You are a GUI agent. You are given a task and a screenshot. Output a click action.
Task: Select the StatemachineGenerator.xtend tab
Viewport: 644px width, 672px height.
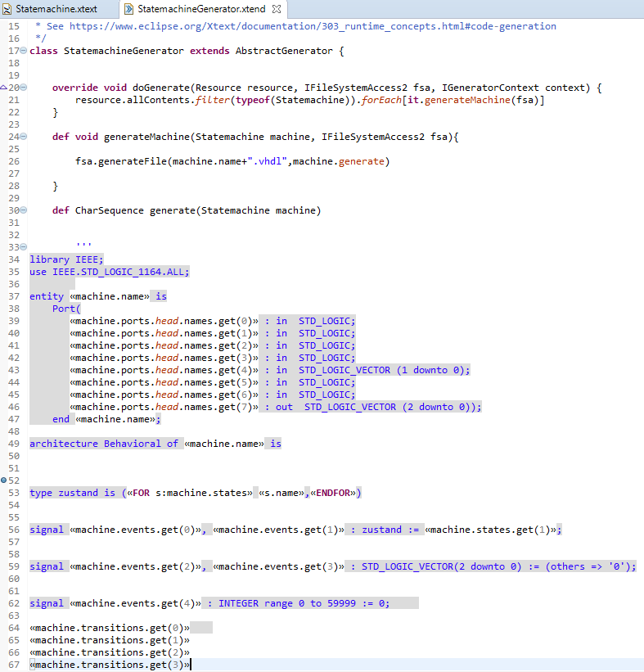click(x=201, y=9)
